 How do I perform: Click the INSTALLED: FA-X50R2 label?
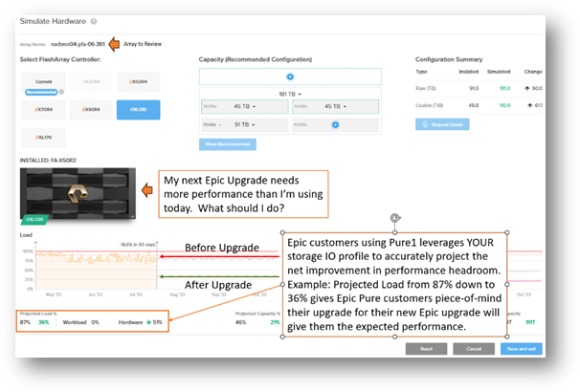pos(48,161)
